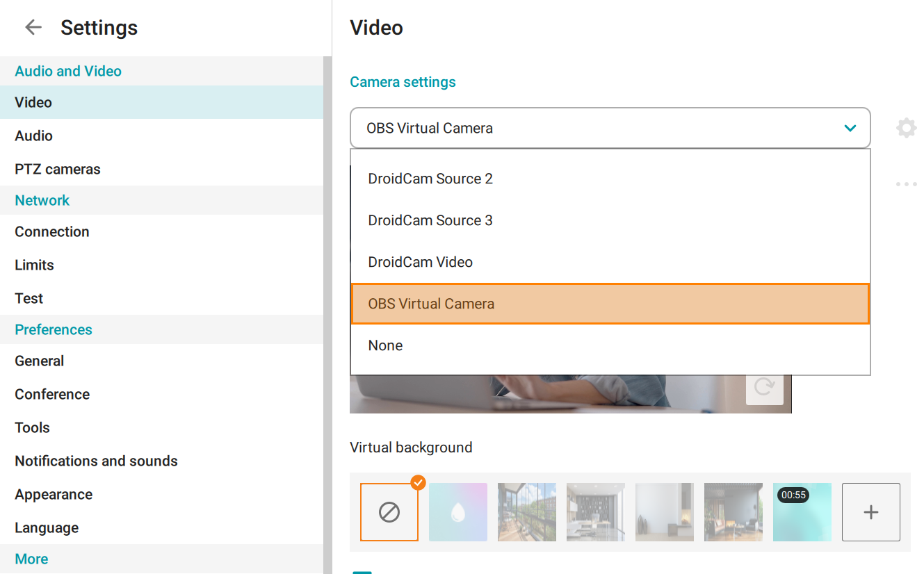Click the three-dots more options icon
Screen dimensions: 924x574
(906, 185)
